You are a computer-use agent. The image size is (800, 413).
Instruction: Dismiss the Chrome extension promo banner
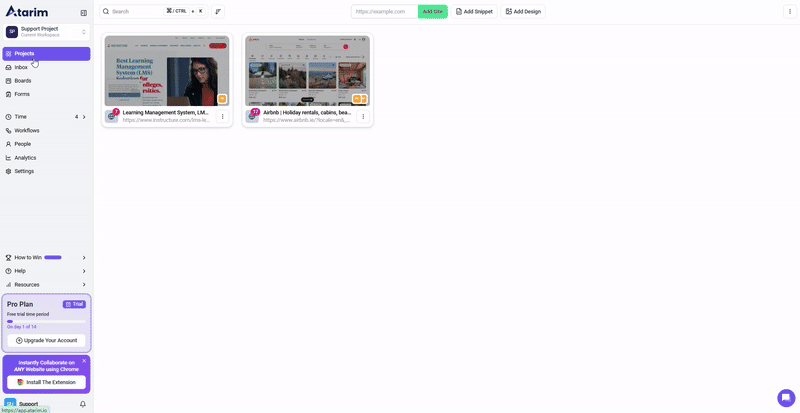click(x=84, y=360)
